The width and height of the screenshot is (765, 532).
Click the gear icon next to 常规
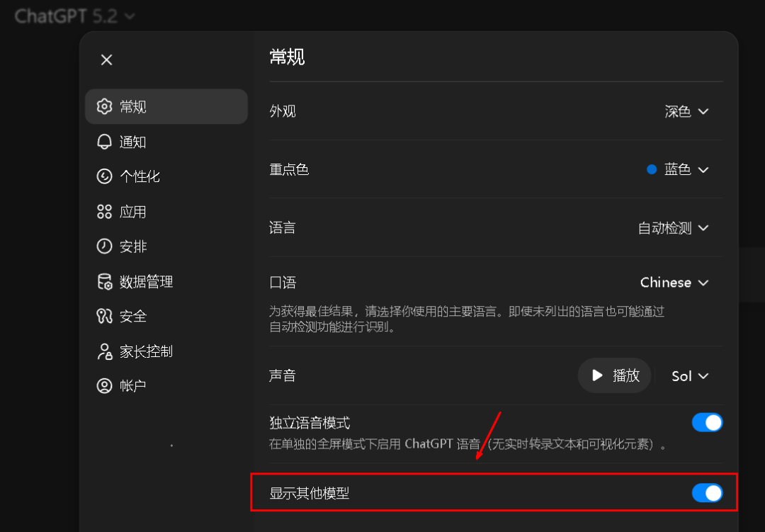coord(104,106)
